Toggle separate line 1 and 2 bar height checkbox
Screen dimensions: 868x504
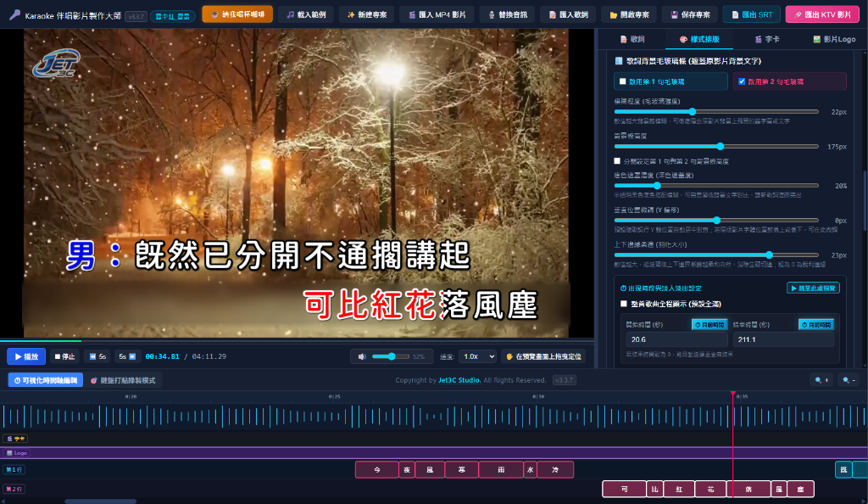coord(617,161)
